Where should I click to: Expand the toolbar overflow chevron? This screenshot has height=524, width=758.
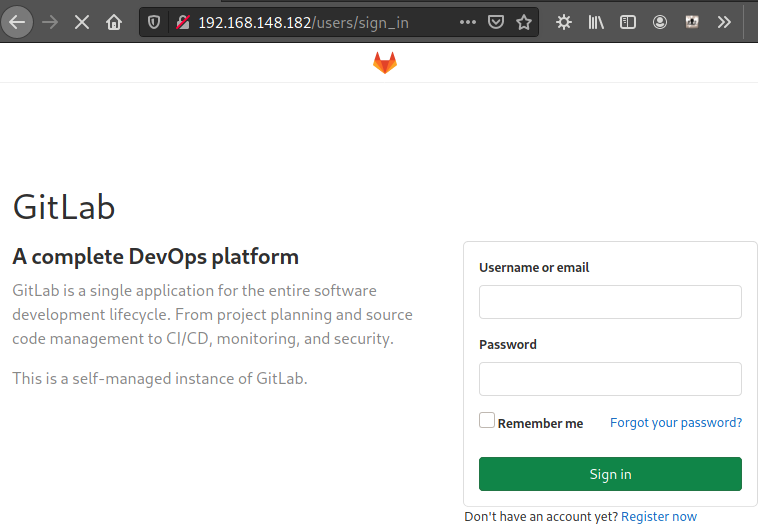tap(724, 22)
